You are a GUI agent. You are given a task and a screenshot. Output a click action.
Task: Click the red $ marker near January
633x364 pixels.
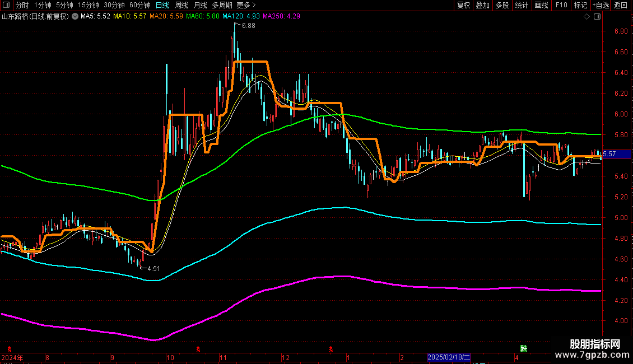pos(332,349)
